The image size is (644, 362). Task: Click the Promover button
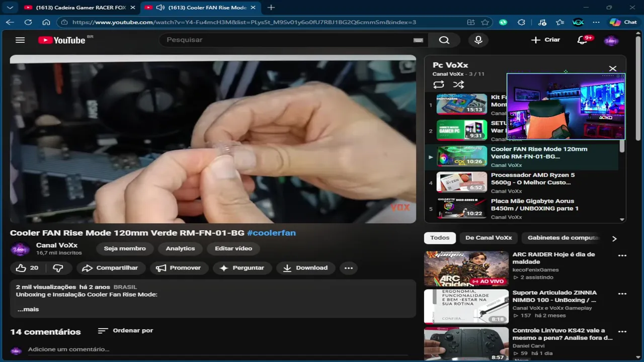click(x=179, y=268)
